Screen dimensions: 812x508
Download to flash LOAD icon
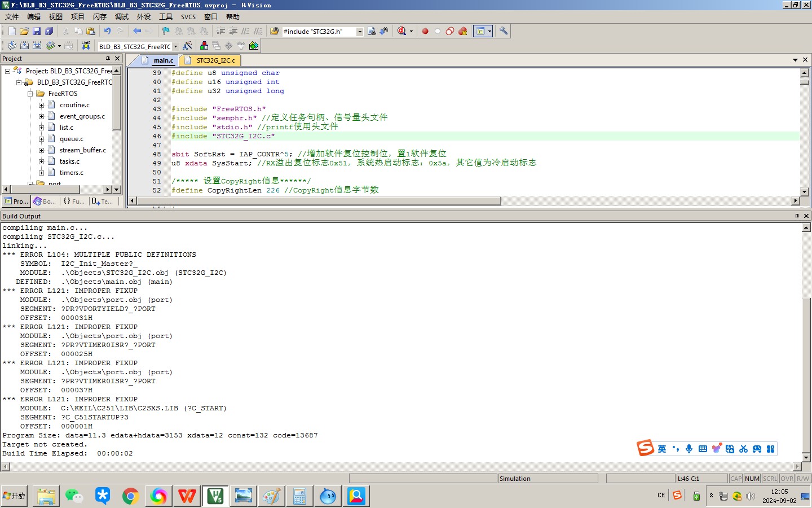(x=86, y=46)
